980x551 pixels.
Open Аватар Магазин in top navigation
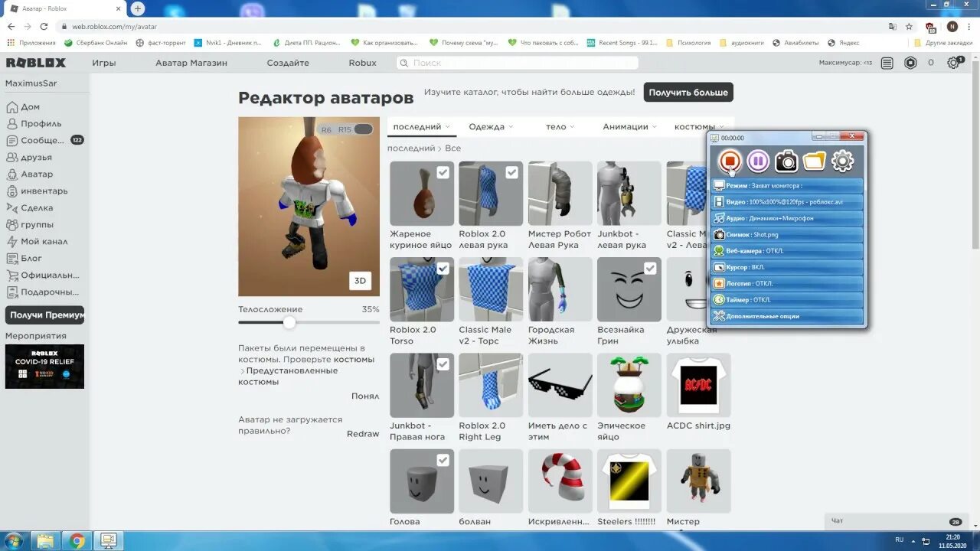tap(191, 63)
